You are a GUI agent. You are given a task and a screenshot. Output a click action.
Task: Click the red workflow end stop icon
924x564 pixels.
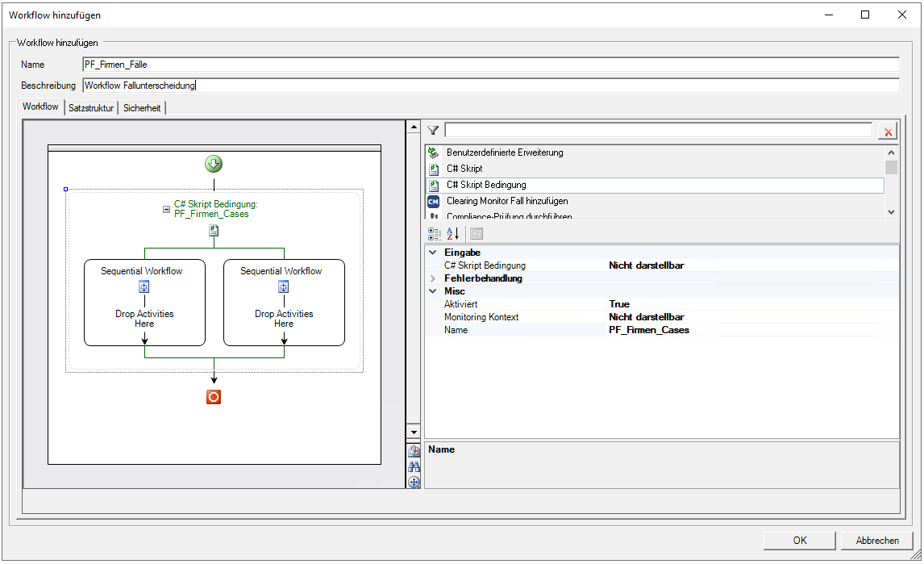pos(214,397)
